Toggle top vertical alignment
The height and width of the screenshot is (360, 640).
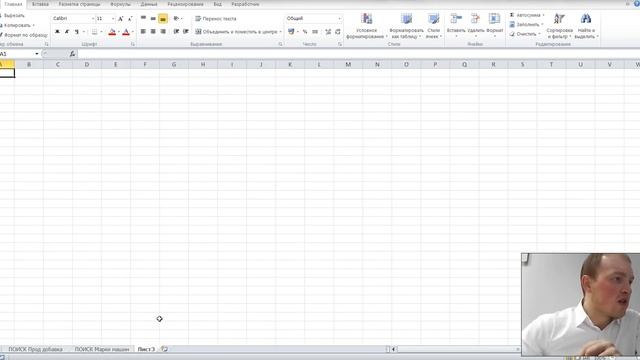click(x=143, y=19)
